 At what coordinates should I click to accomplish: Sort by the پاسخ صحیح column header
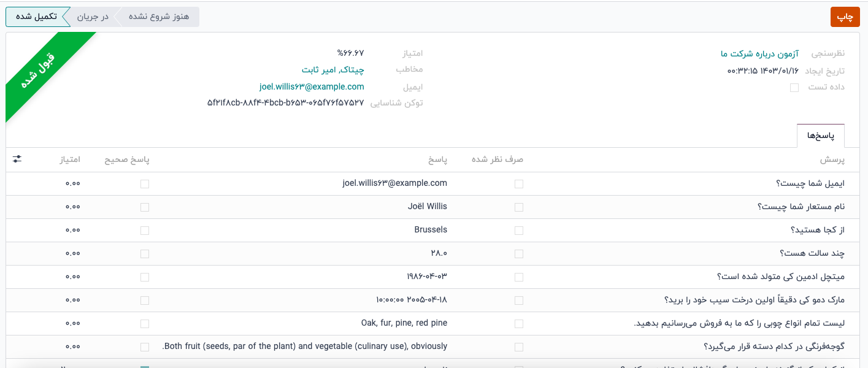point(127,160)
